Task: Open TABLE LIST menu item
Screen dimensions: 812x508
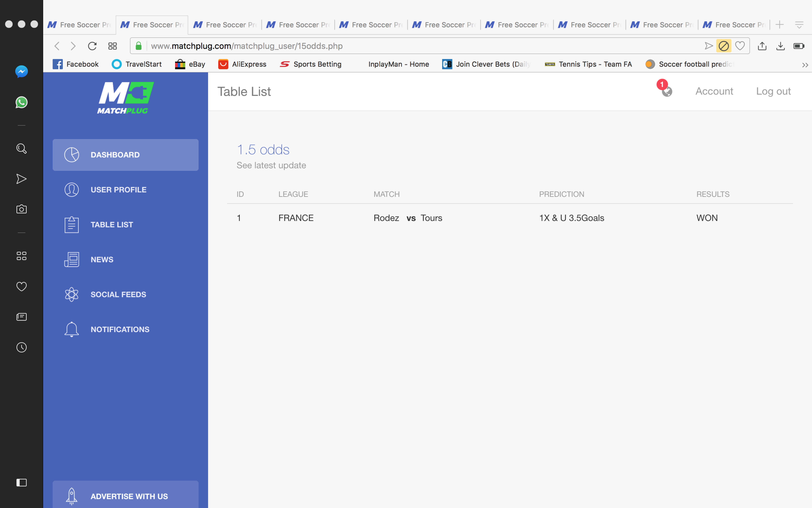Action: (x=125, y=225)
